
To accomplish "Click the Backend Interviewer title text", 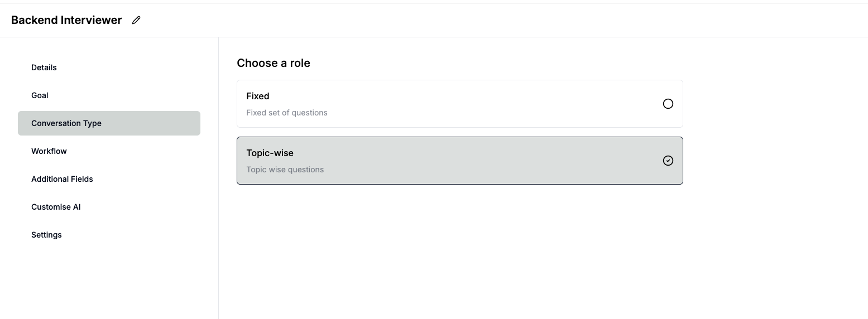I will [x=66, y=20].
